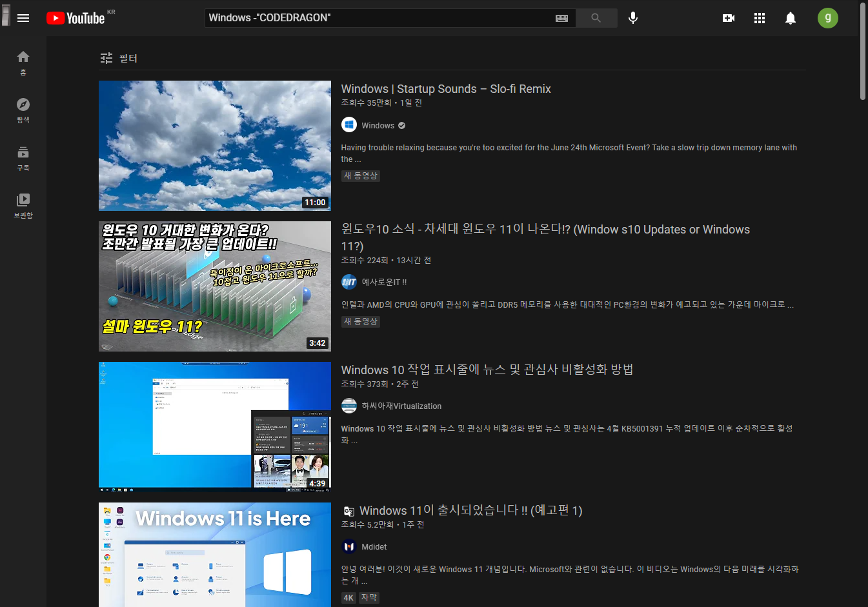Open the hamburger guide menu

[x=23, y=18]
